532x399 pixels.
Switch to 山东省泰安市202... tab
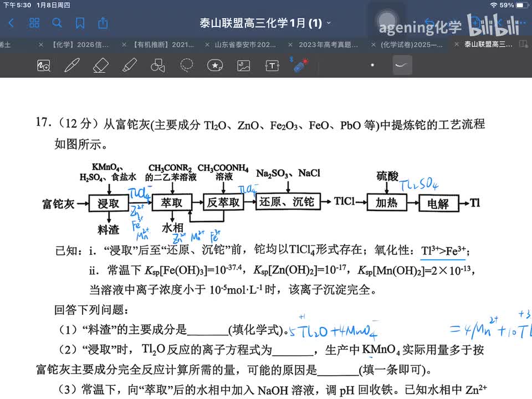pos(245,44)
